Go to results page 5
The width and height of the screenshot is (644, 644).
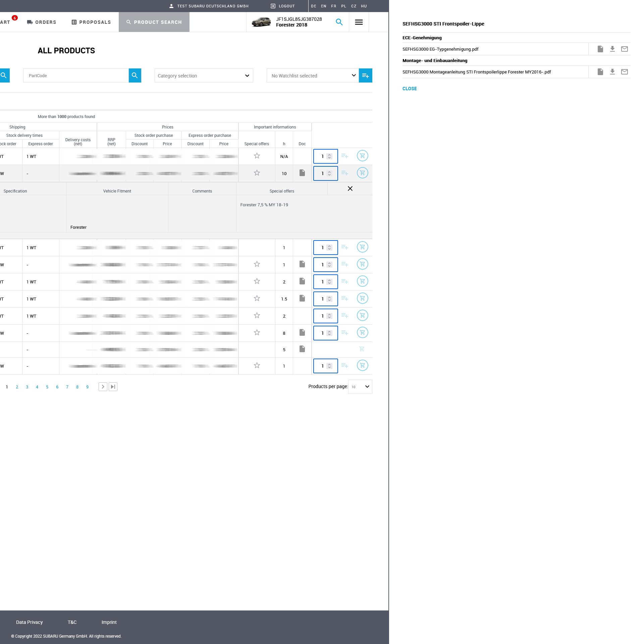pos(47,387)
